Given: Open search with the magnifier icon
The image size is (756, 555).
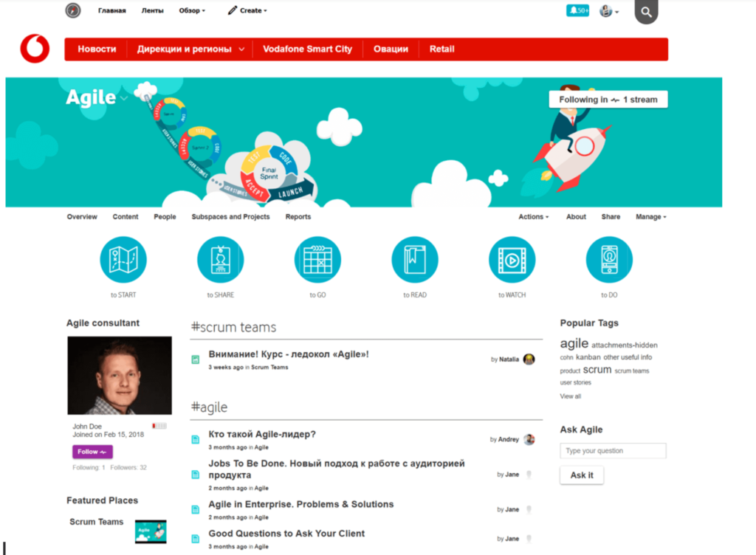Looking at the screenshot, I should [x=646, y=12].
